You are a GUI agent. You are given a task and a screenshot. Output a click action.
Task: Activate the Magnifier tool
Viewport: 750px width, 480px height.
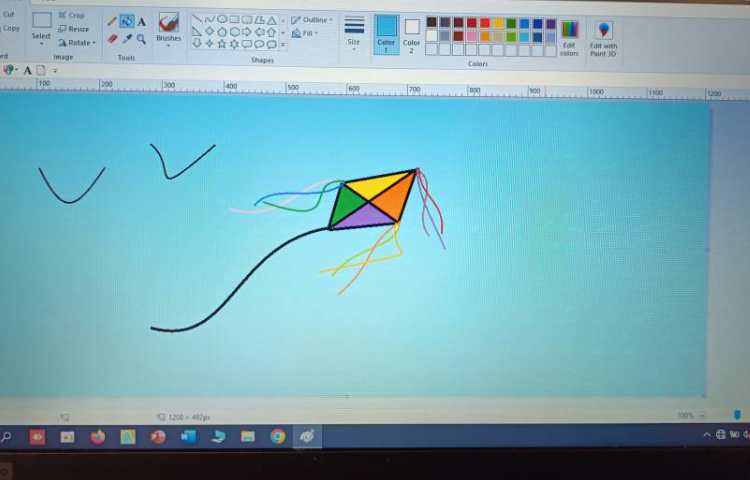pyautogui.click(x=141, y=39)
